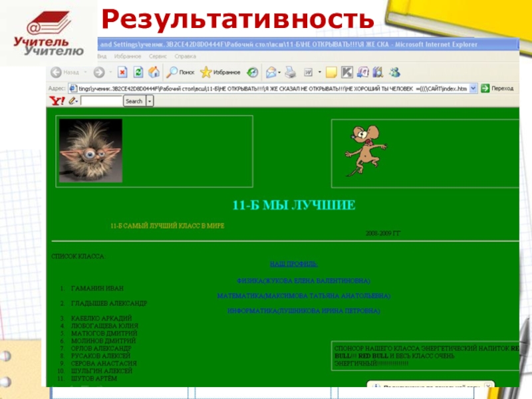Click the books Research toolbar icon
The height and width of the screenshot is (399, 532).
click(x=378, y=72)
